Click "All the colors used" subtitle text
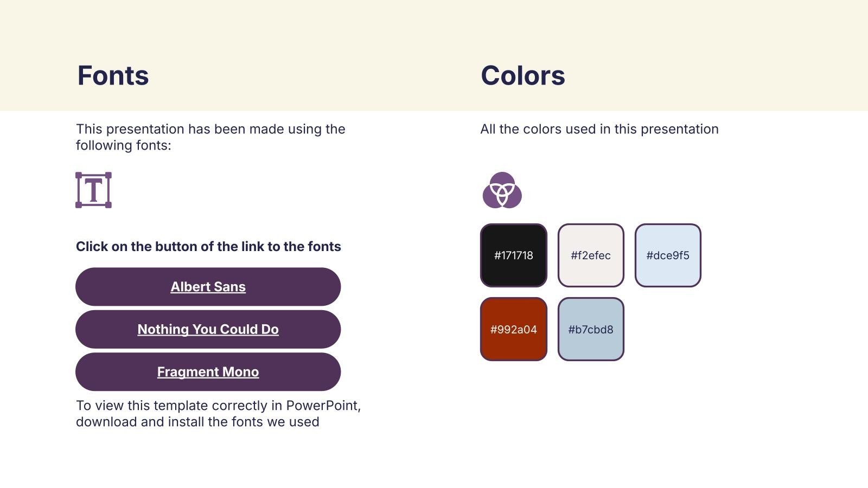Screen dimensions: 868x488 [x=599, y=129]
